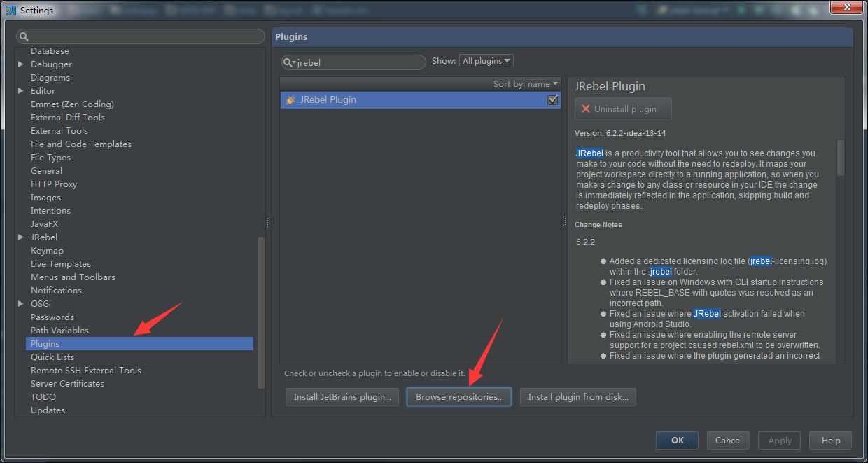
Task: Select Live Templates settings
Action: coord(61,264)
